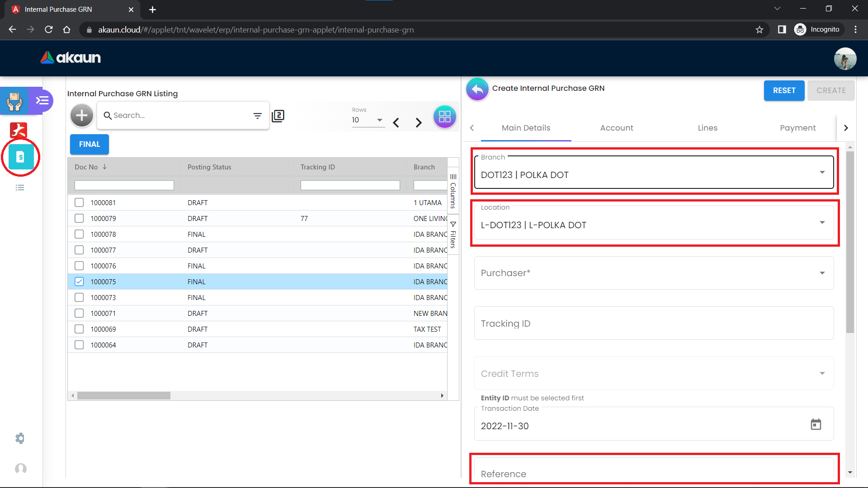
Task: Open the Purchaser dropdown
Action: click(x=822, y=273)
